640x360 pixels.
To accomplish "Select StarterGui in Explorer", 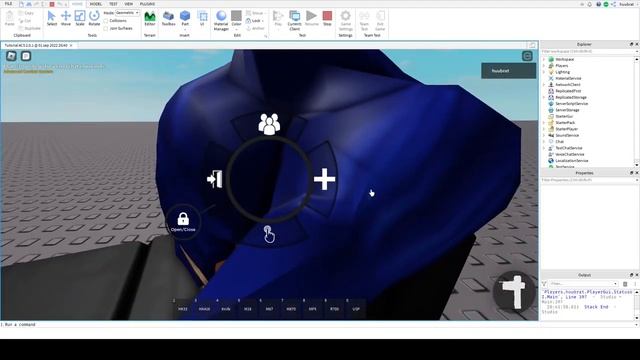I will [564, 116].
